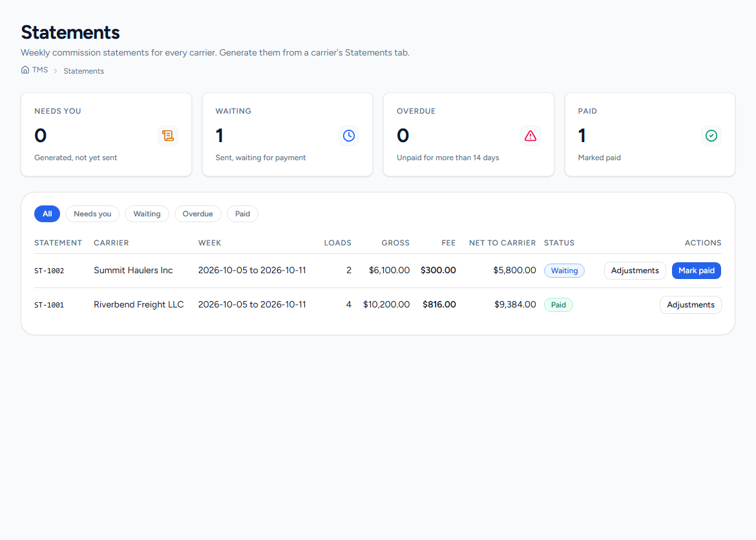Click the Statements page heading
The width and height of the screenshot is (756, 540).
coord(70,32)
